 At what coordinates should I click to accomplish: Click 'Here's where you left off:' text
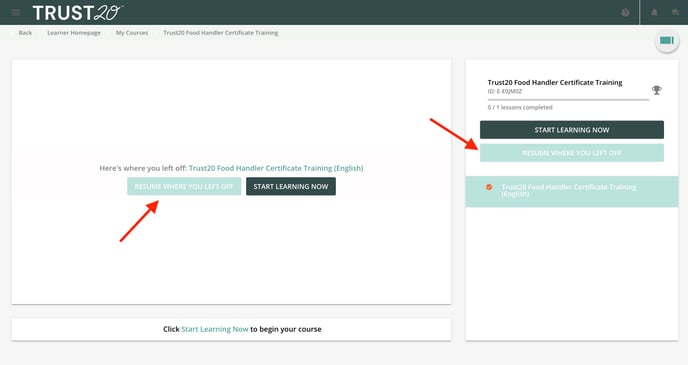143,168
